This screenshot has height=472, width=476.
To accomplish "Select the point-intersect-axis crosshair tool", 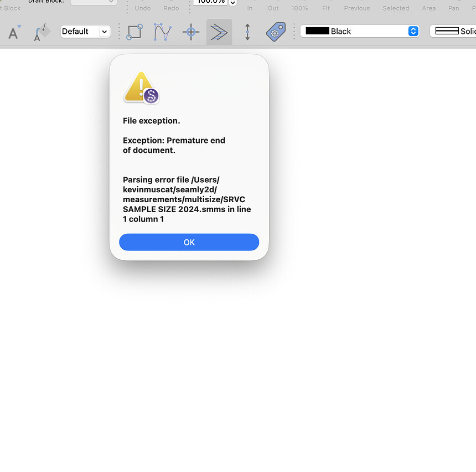I will [191, 32].
